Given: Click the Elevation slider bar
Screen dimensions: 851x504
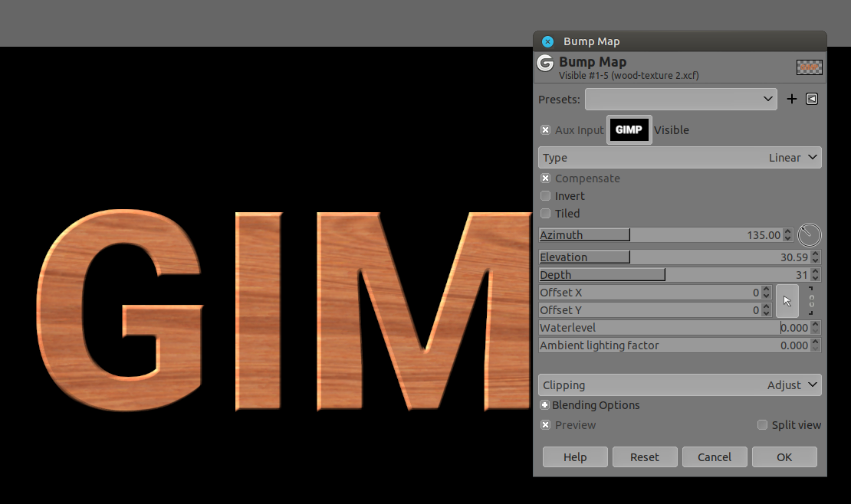Looking at the screenshot, I should point(674,257).
